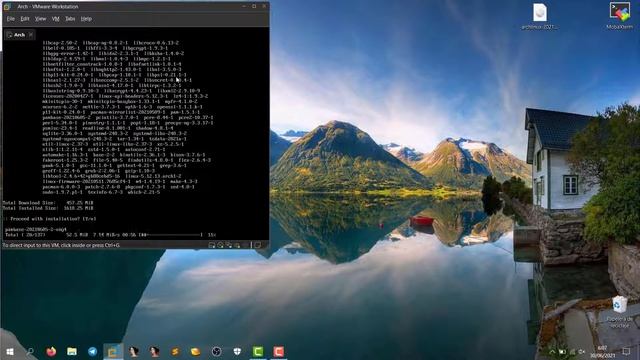Open the green Camtasia taskbar icon
This screenshot has height=360, width=640.
point(258,351)
